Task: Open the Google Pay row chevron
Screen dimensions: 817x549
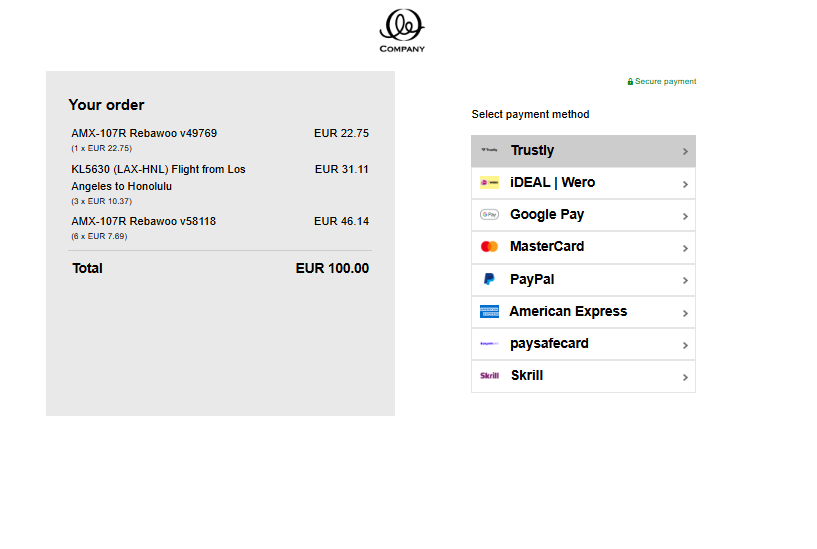Action: point(685,216)
